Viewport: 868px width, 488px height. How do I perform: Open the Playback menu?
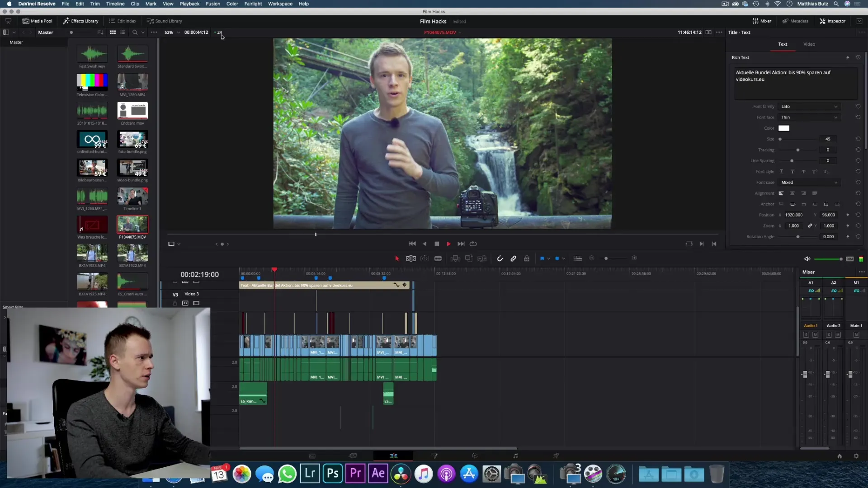point(189,4)
